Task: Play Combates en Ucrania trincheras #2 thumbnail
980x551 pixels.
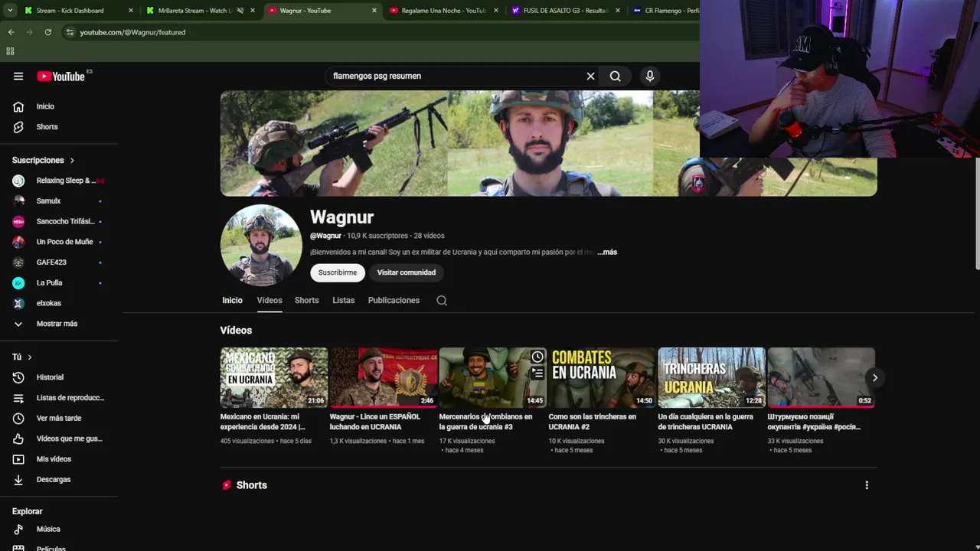Action: [x=603, y=377]
